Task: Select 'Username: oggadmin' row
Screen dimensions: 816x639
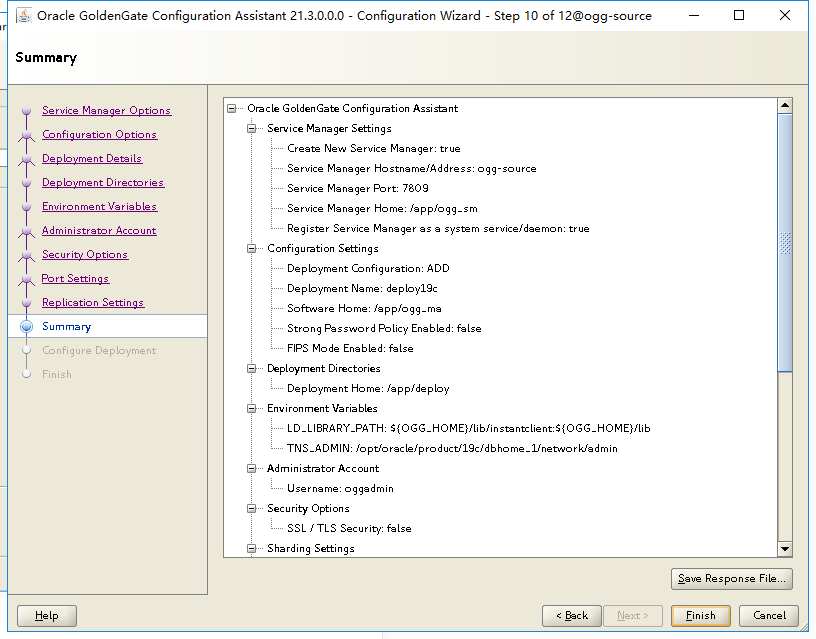Action: pyautogui.click(x=340, y=489)
